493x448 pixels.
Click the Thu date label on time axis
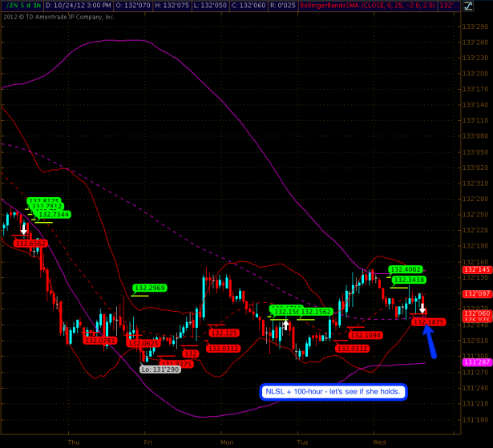coord(75,442)
